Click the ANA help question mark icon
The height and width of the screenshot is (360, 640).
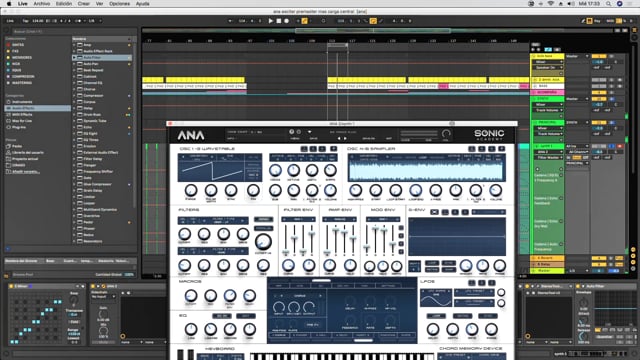point(291,132)
